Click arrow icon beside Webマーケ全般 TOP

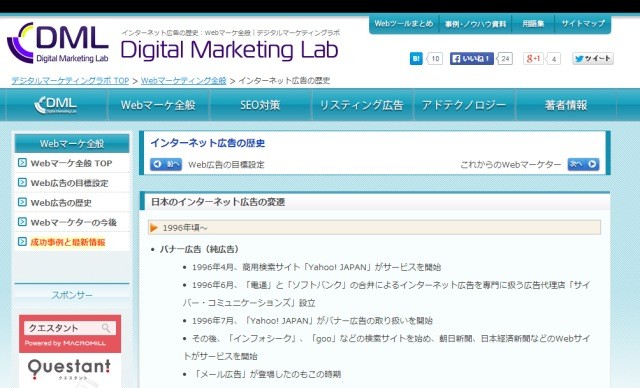22,163
